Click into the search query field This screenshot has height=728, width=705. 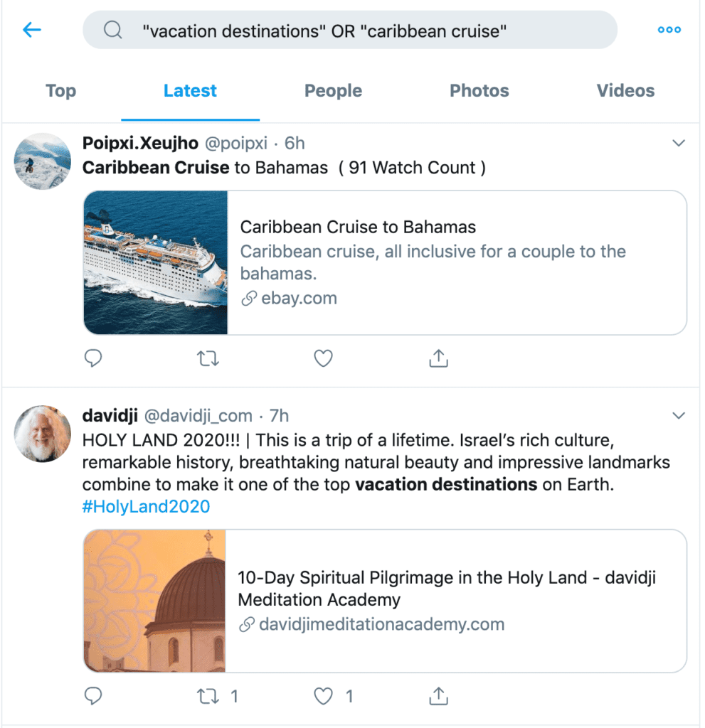pos(350,30)
